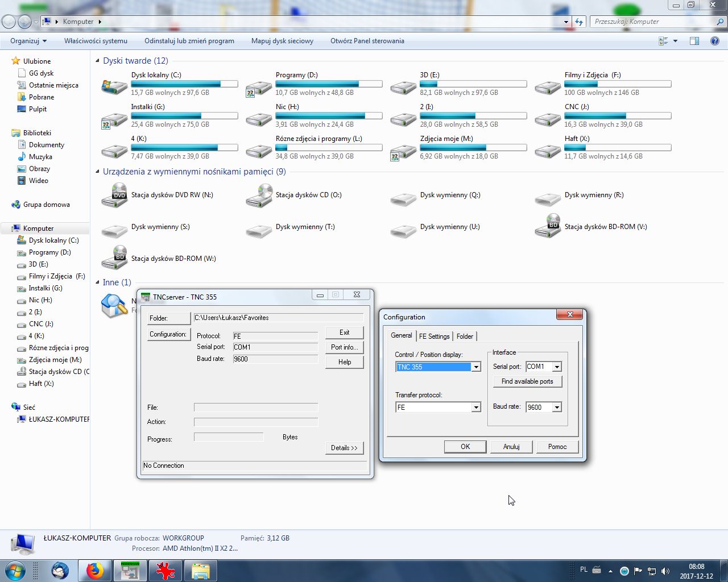Click Find available ports button

(527, 381)
